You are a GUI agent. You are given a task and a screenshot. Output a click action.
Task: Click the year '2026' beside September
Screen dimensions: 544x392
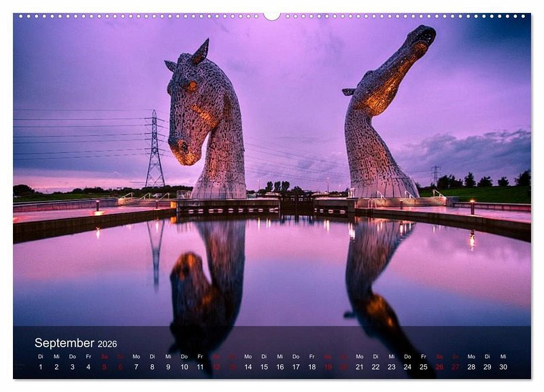pos(107,344)
